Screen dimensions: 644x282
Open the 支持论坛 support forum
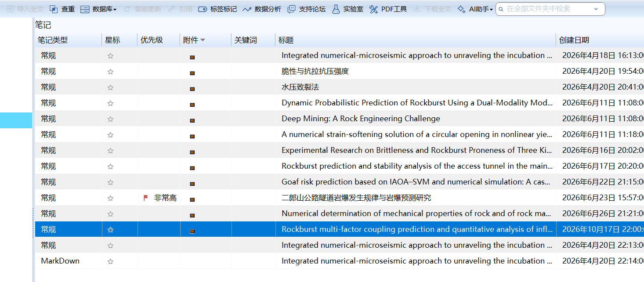pos(306,9)
